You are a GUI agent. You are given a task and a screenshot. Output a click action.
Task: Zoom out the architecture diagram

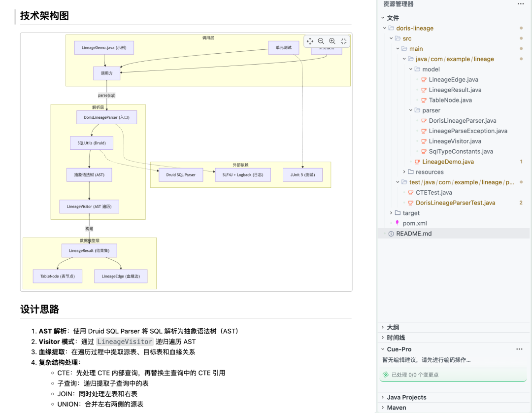tap(321, 41)
